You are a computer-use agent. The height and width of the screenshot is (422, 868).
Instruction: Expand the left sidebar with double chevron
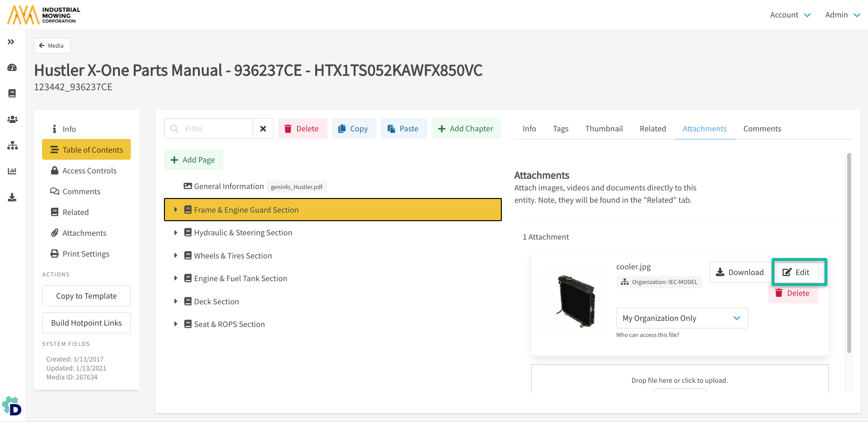[x=11, y=42]
